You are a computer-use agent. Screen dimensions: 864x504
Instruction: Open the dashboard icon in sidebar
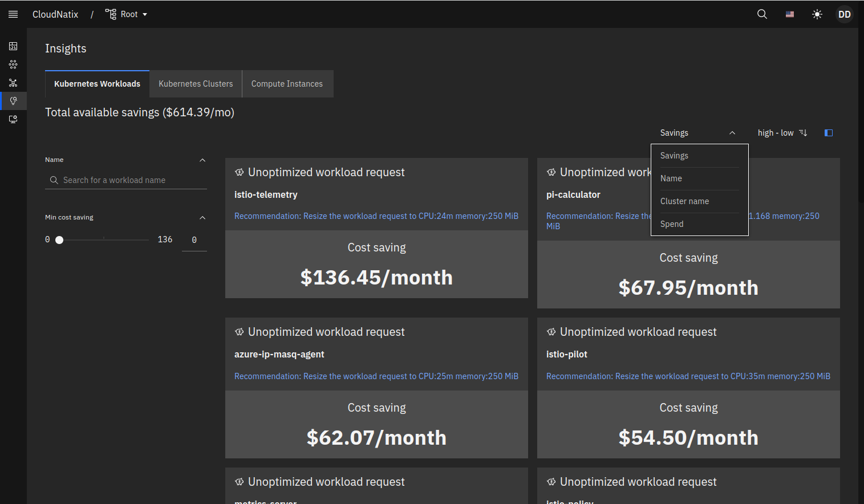coord(13,46)
